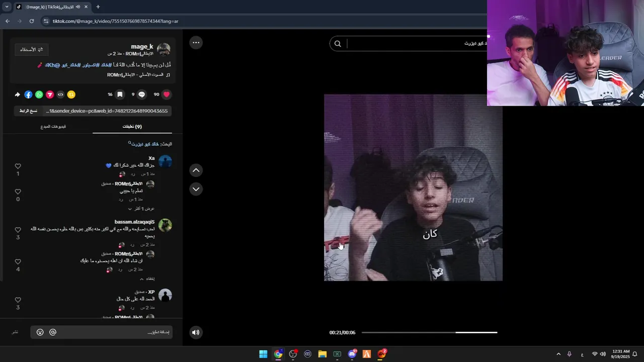Image resolution: width=644 pixels, height=362 pixels.
Task: Open OBS Studio from taskbar
Action: click(293, 354)
